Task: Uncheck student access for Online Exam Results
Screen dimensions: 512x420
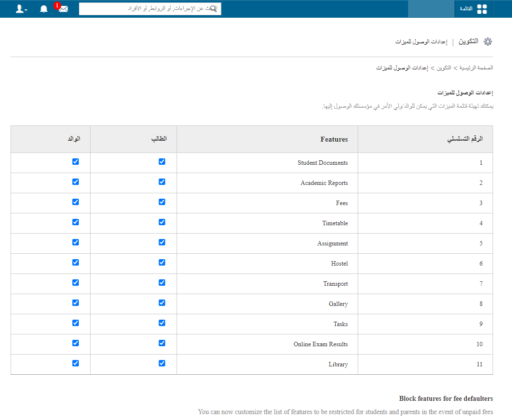Action: point(162,343)
